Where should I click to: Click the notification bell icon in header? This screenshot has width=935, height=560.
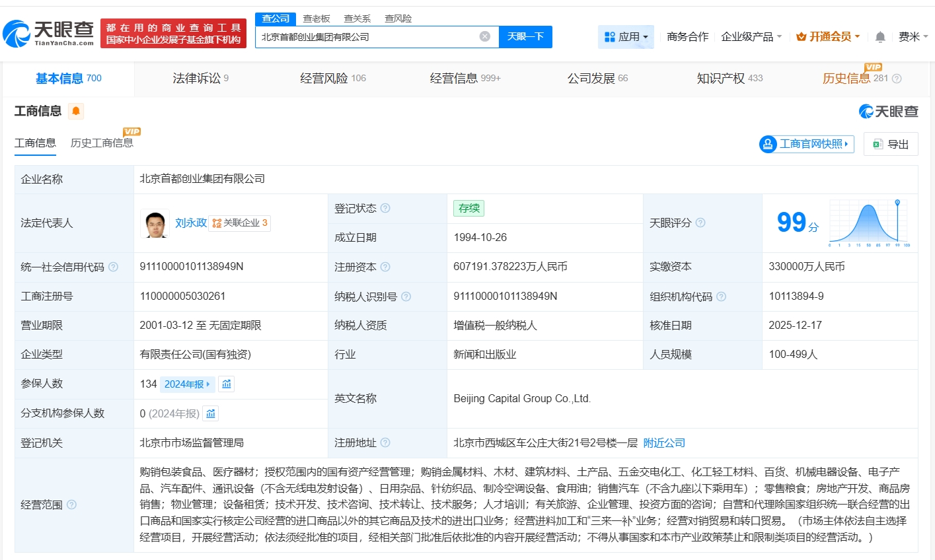tap(879, 37)
